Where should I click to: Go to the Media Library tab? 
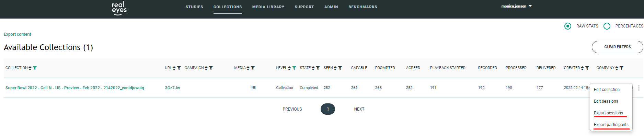[x=268, y=7]
